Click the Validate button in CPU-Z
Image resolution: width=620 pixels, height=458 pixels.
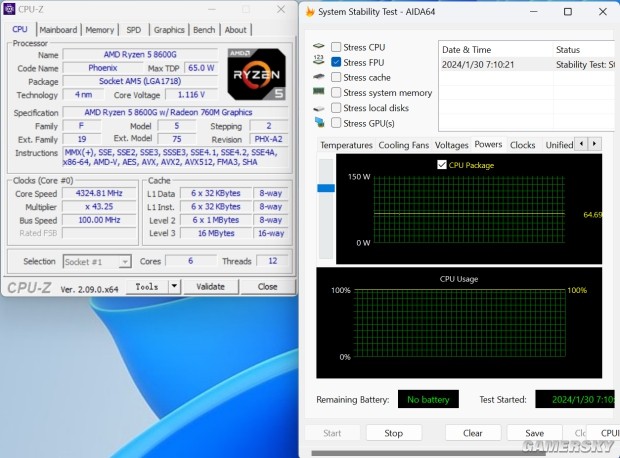click(x=210, y=286)
